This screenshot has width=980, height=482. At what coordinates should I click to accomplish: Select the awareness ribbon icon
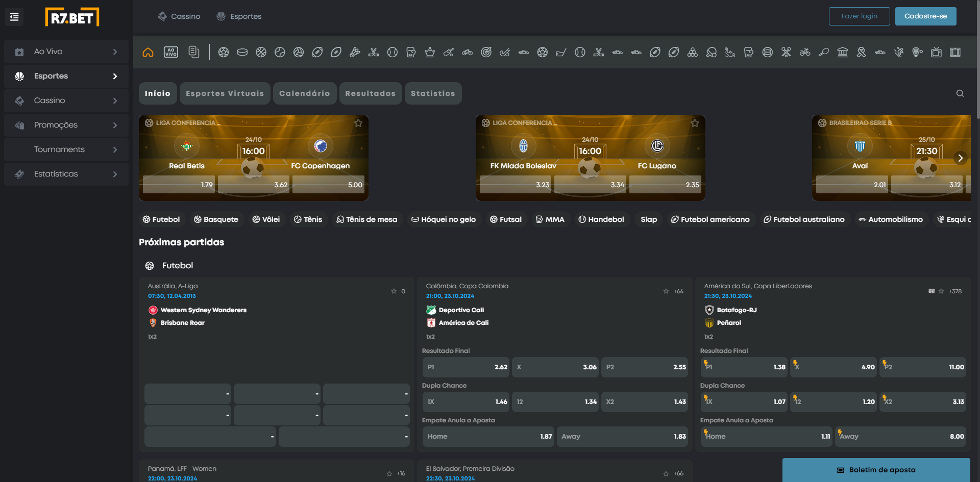tap(862, 52)
